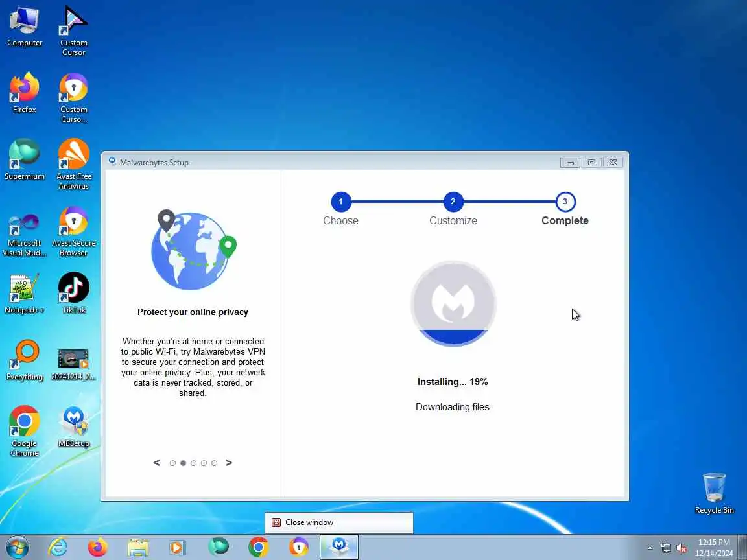This screenshot has width=747, height=560.
Task: Open the network tray icon
Action: point(666,548)
